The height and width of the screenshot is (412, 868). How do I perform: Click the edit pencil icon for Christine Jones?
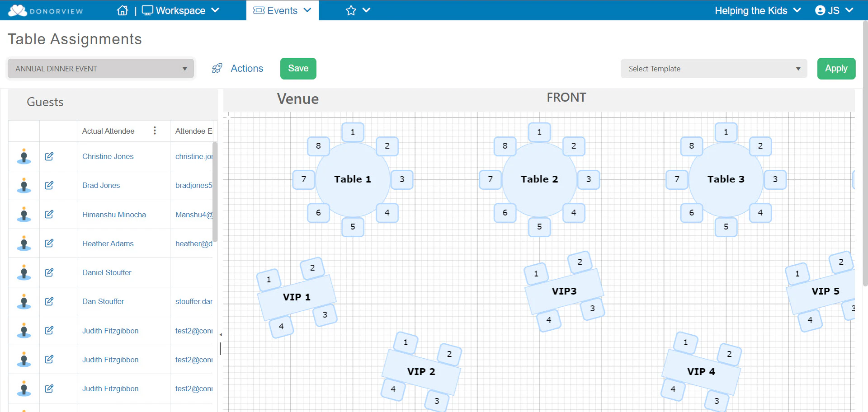[49, 156]
